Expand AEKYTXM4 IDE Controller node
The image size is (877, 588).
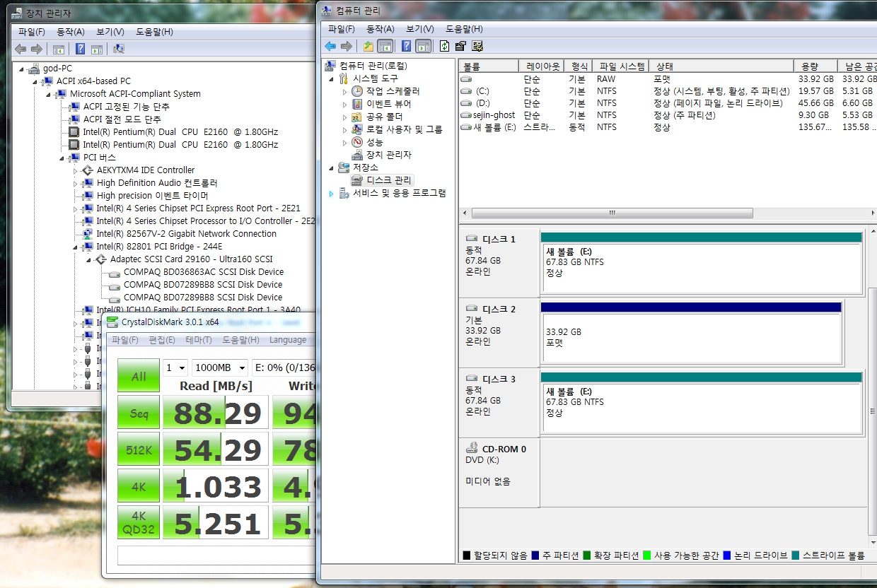pos(76,170)
